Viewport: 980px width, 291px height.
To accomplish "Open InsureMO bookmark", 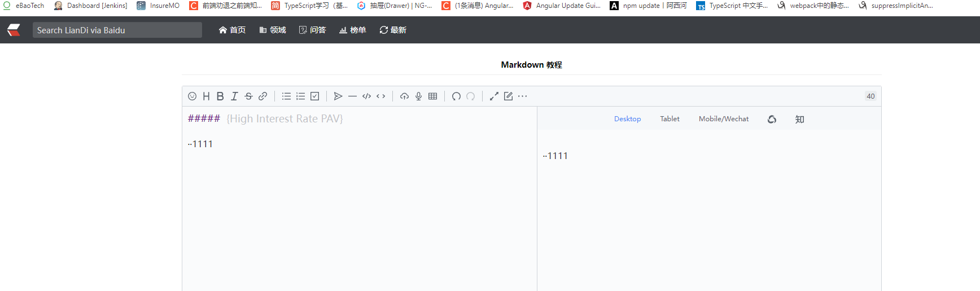I will tap(158, 6).
